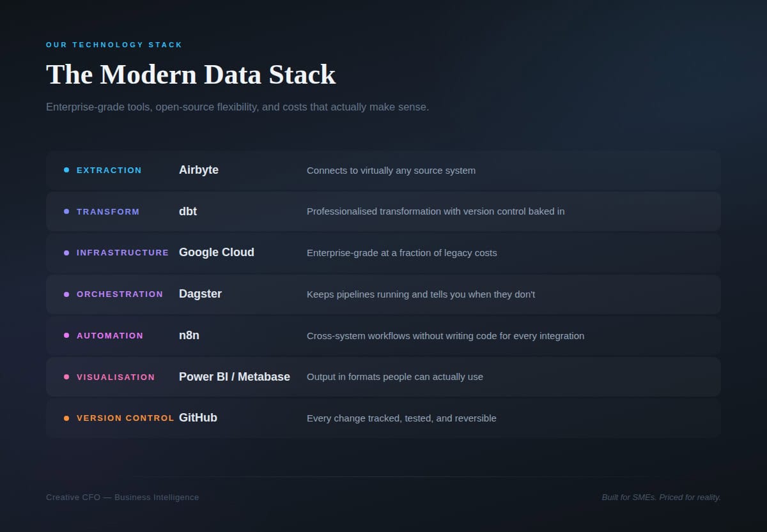This screenshot has height=532, width=767.
Task: Click 'Every change tracked, tested, and reversible'
Action: [401, 418]
